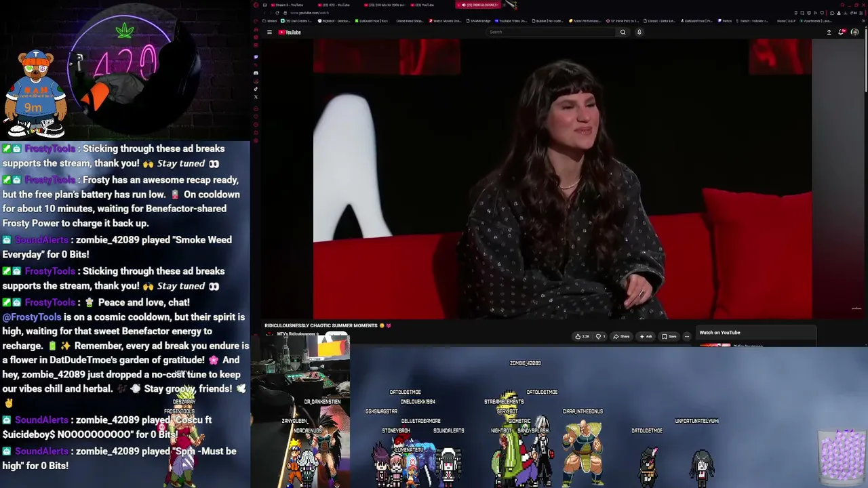This screenshot has width=868, height=488.
Task: Click the YouTube search input field
Action: [x=551, y=32]
